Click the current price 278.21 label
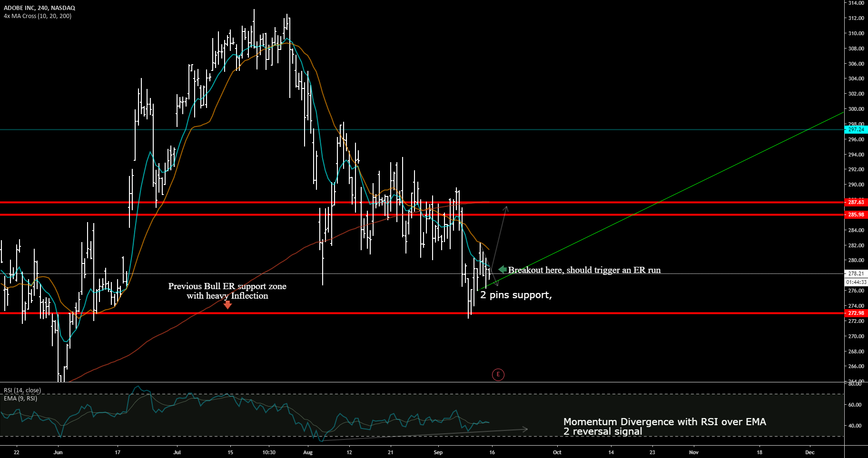Image resolution: width=868 pixels, height=458 pixels. tap(856, 273)
